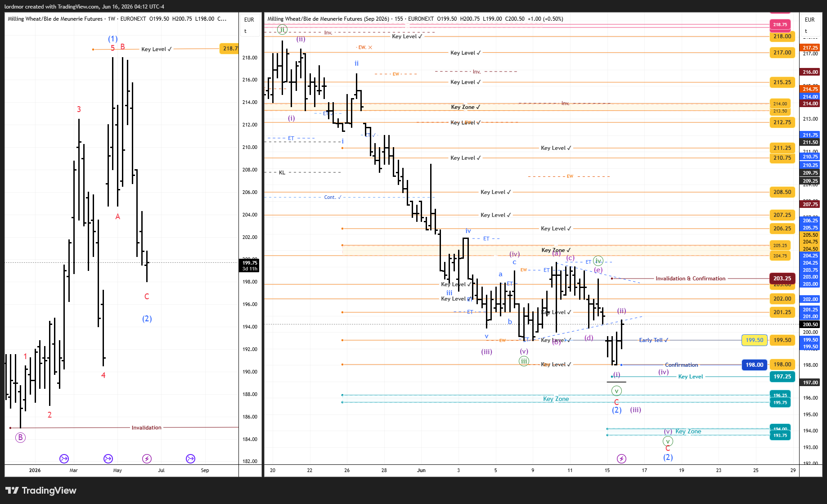Select the yellow blue-outlined 199.50 label
Screen dimensions: 827x504
click(x=755, y=340)
